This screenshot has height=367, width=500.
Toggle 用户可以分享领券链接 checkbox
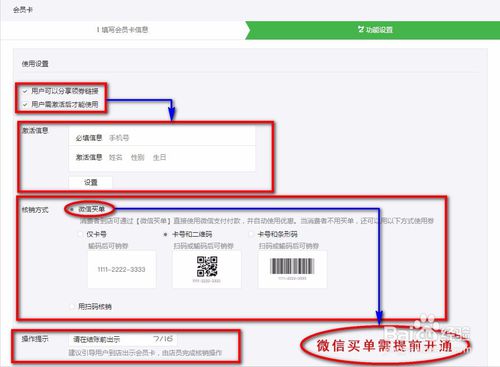click(x=25, y=91)
